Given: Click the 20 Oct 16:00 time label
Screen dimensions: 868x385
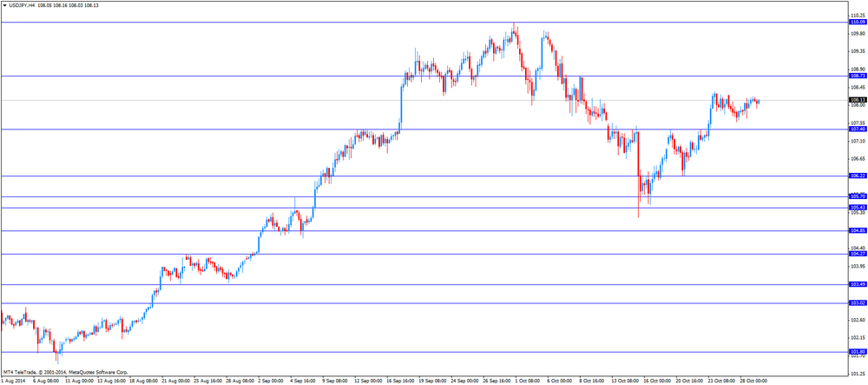Looking at the screenshot, I should pyautogui.click(x=690, y=382).
